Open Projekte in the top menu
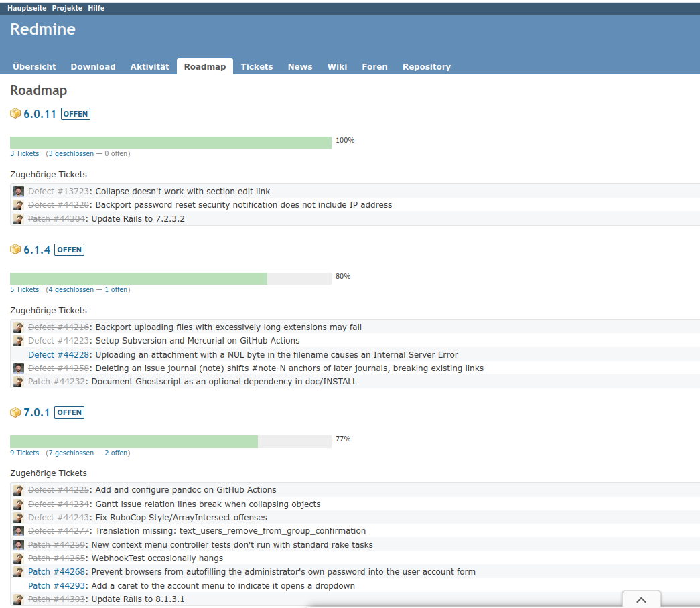Viewport: 700px width, 608px height. point(67,8)
